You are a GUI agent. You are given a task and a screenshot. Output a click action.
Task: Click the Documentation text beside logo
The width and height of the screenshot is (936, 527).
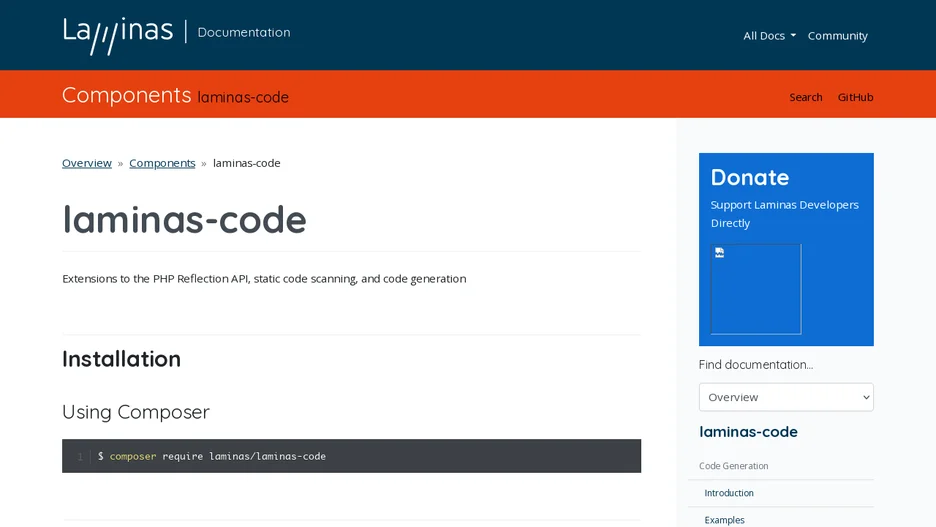(244, 32)
